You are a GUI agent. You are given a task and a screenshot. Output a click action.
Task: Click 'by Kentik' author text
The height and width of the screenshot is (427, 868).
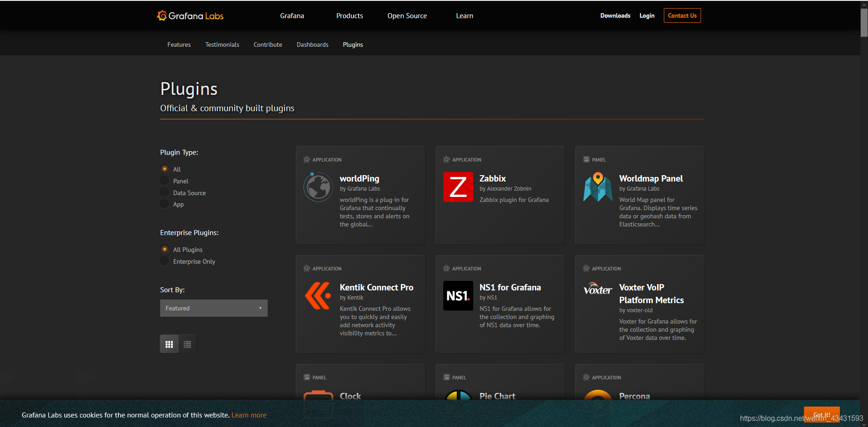tap(351, 298)
